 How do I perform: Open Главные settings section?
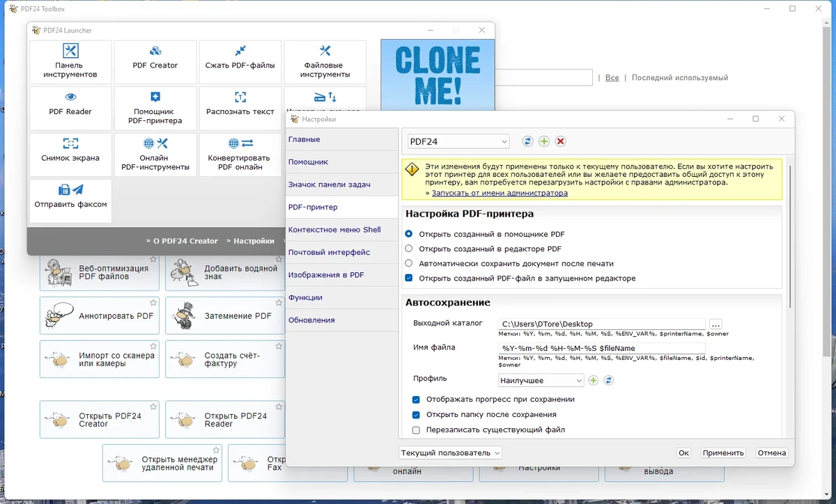341,139
